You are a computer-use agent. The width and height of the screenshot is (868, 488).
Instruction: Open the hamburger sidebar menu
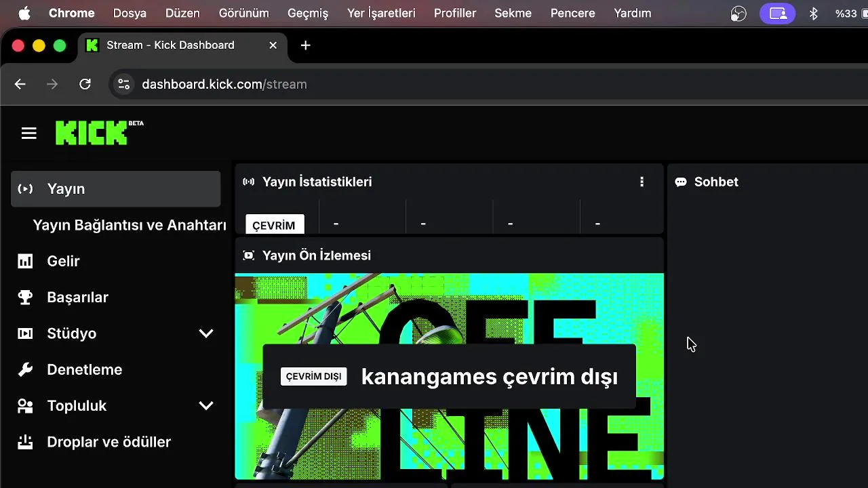pyautogui.click(x=28, y=134)
